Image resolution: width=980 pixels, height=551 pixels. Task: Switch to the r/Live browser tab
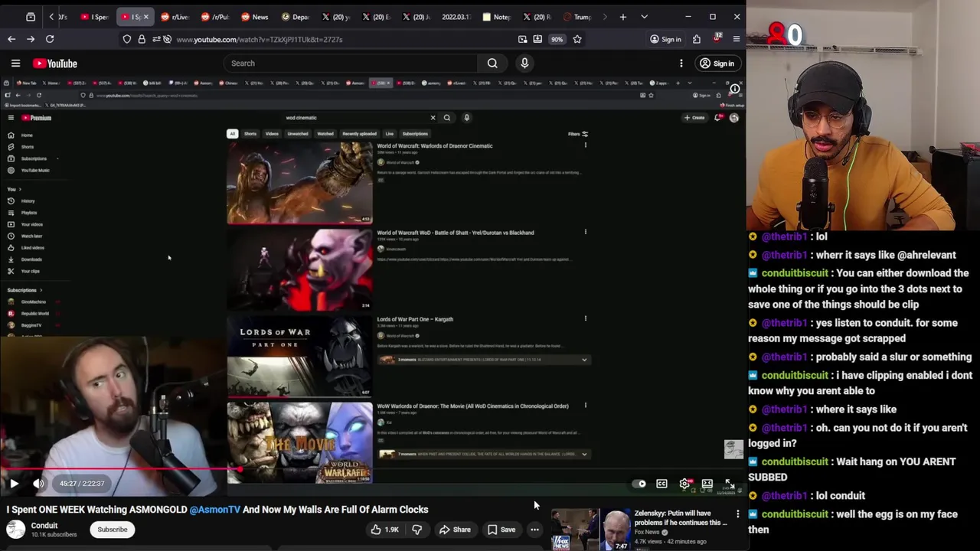pos(175,17)
